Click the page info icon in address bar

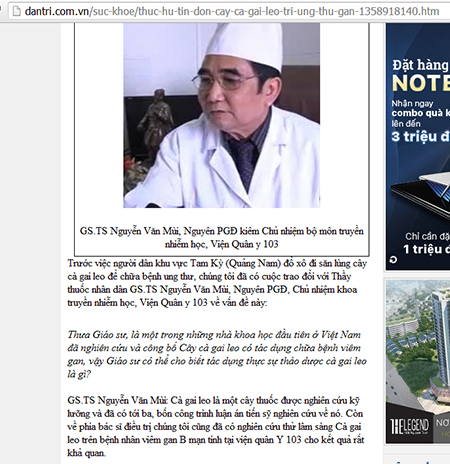point(16,11)
